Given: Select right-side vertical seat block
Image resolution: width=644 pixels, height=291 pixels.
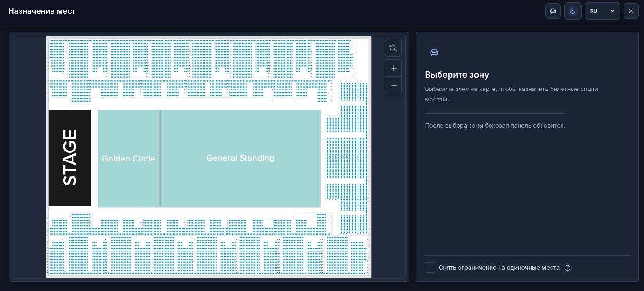Looking at the screenshot, I should [354, 157].
